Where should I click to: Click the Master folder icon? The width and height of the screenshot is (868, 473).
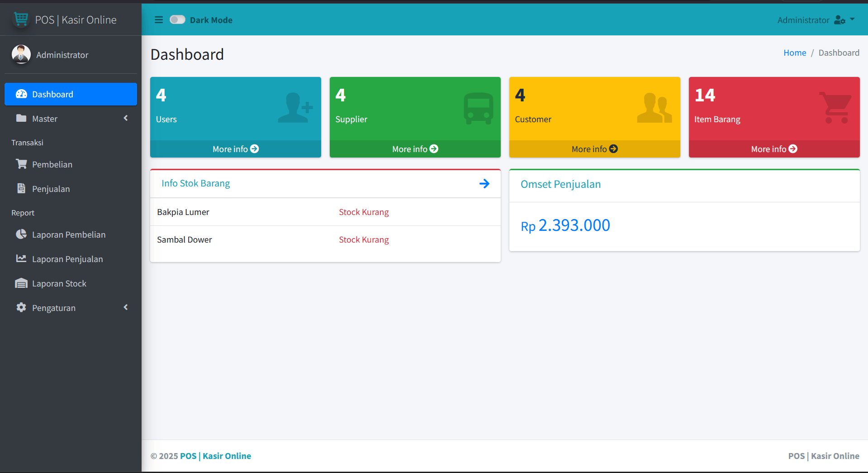click(21, 118)
